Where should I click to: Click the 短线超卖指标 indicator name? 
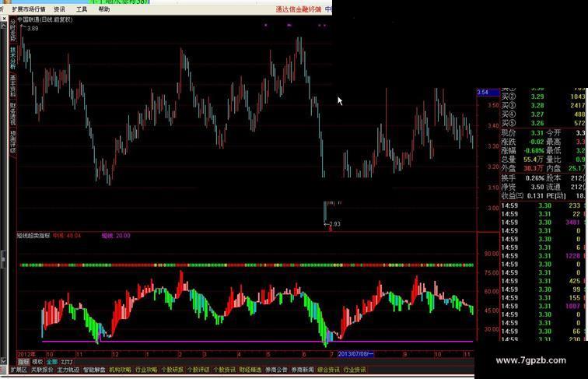(33, 236)
